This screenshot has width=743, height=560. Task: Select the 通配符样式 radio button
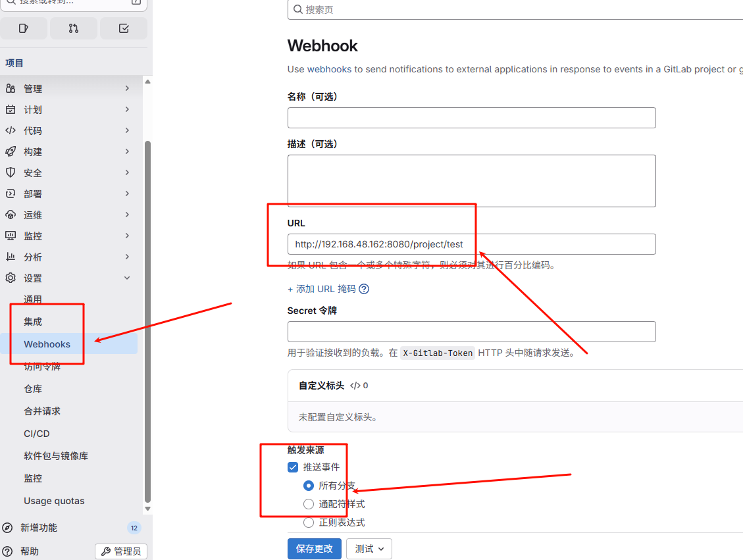(309, 504)
